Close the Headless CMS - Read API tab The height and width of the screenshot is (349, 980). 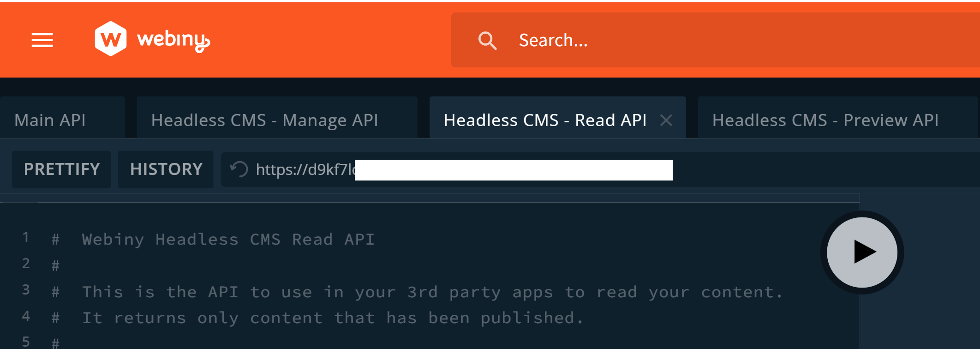point(666,120)
